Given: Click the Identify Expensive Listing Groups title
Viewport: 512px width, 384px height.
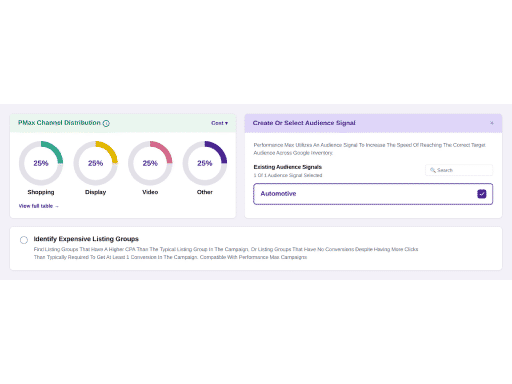Looking at the screenshot, I should pyautogui.click(x=86, y=239).
